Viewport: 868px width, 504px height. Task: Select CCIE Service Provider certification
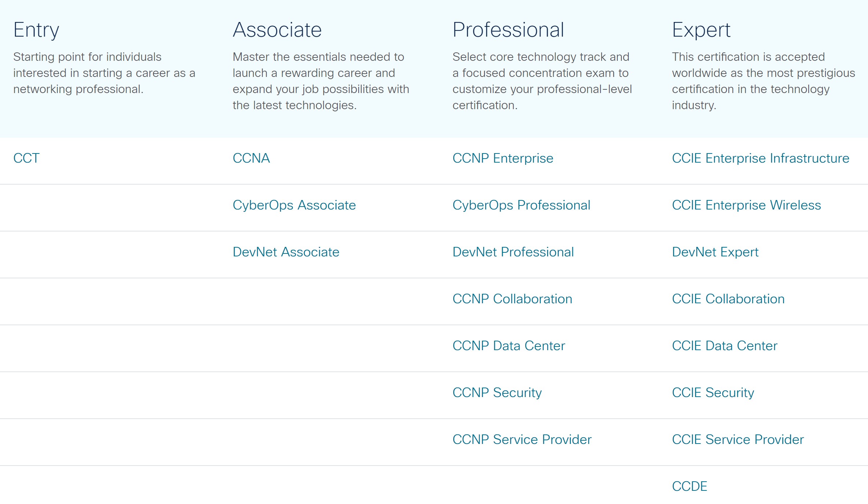(738, 440)
